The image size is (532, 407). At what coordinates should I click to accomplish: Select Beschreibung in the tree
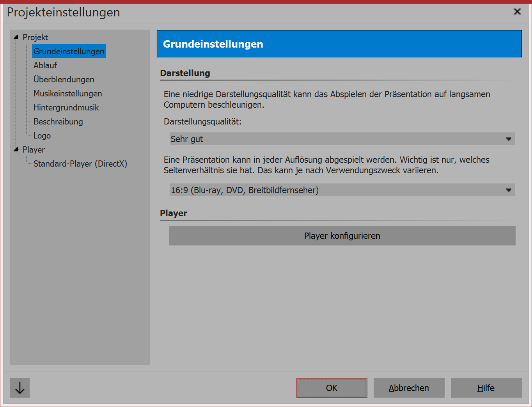point(58,121)
